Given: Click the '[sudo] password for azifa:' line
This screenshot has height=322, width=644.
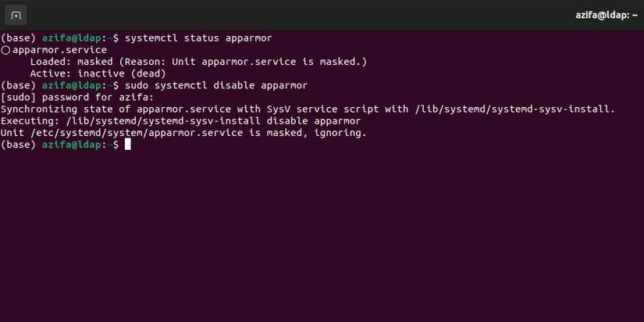Looking at the screenshot, I should (78, 97).
